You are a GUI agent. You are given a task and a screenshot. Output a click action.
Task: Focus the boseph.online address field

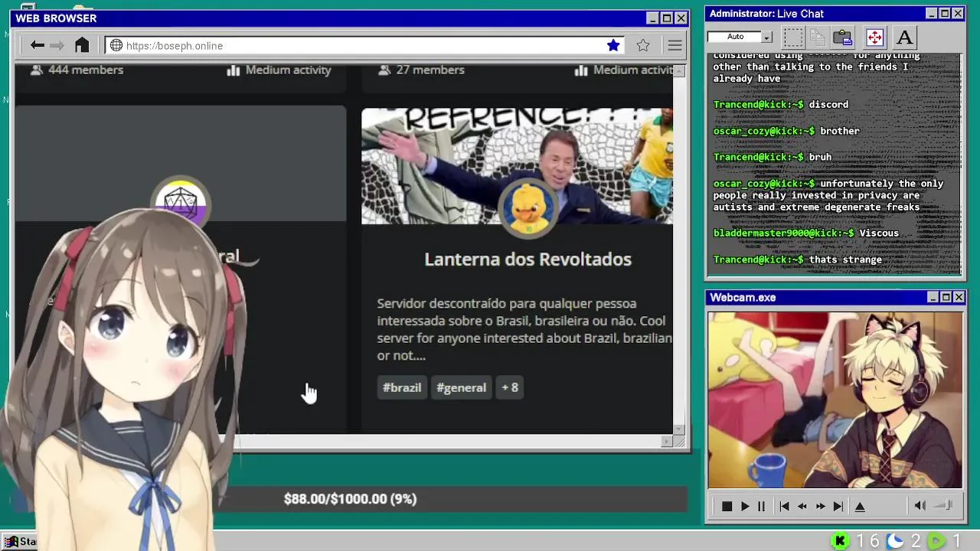pyautogui.click(x=364, y=46)
